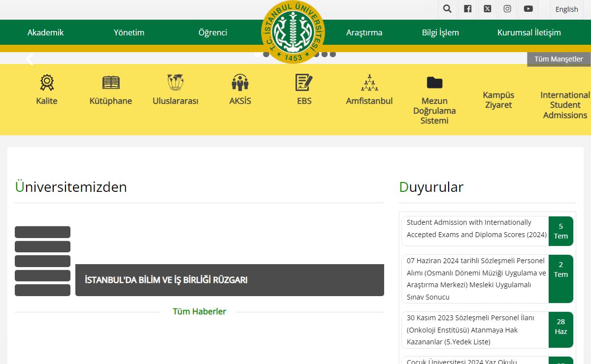Expand the Akademik menu
Image resolution: width=591 pixels, height=364 pixels.
pyautogui.click(x=45, y=32)
